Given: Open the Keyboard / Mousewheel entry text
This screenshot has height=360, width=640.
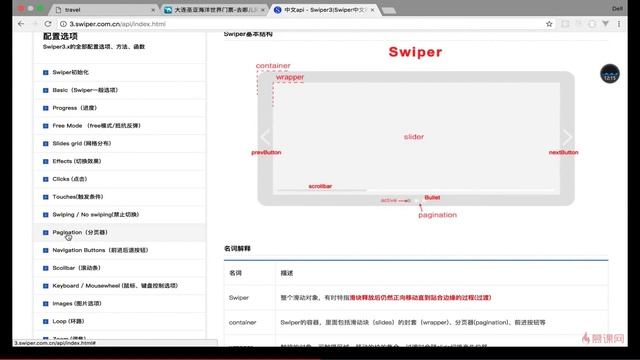Looking at the screenshot, I should click(x=115, y=286).
